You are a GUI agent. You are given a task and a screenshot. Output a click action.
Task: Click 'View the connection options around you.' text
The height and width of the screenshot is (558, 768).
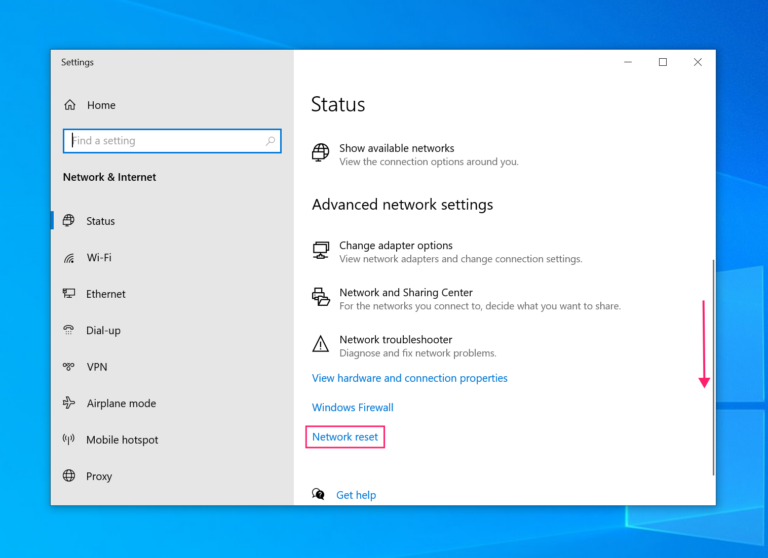(429, 162)
